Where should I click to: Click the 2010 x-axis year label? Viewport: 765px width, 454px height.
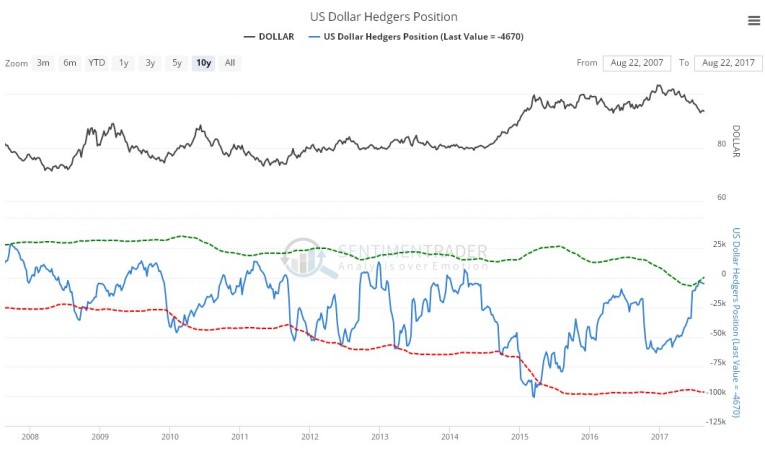click(x=170, y=437)
